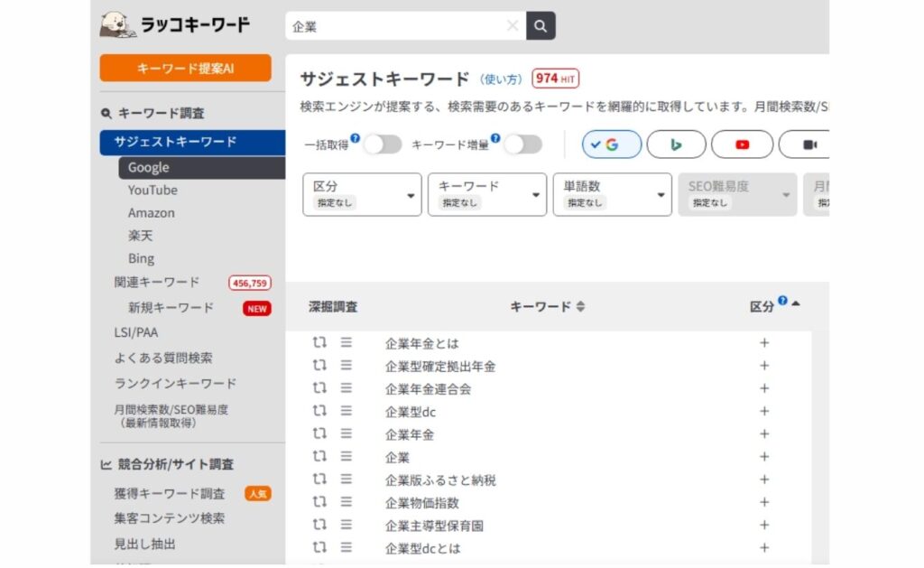This screenshot has height=568, width=924.
Task: Open 集客コンテンツ検索 in sidebar
Action: pyautogui.click(x=170, y=518)
